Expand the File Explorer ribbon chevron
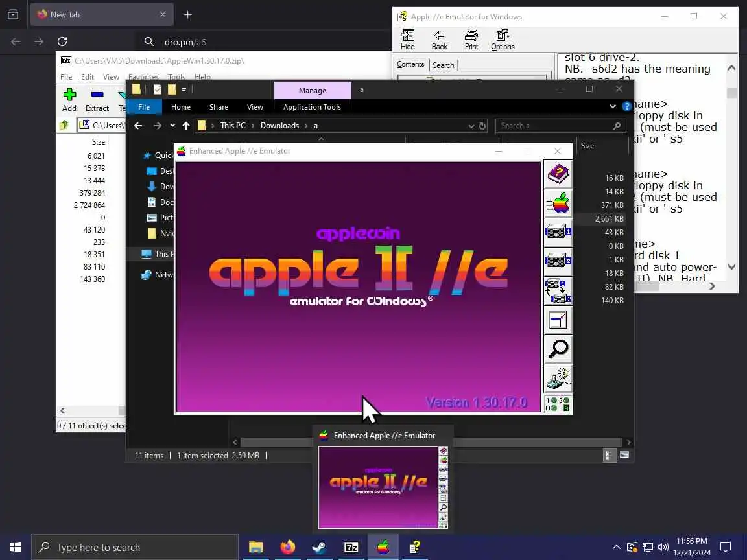 [x=613, y=107]
